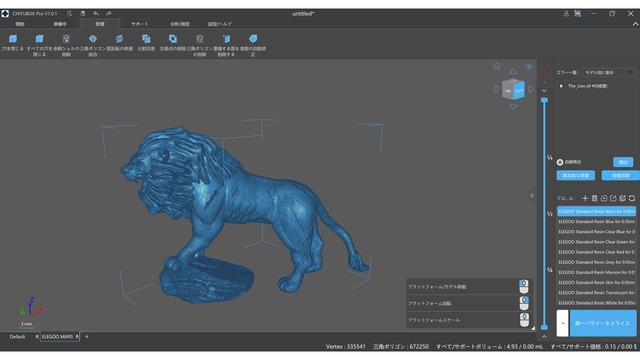Open the second ribbon tab
Screen dimensions: 640x360
coord(60,24)
